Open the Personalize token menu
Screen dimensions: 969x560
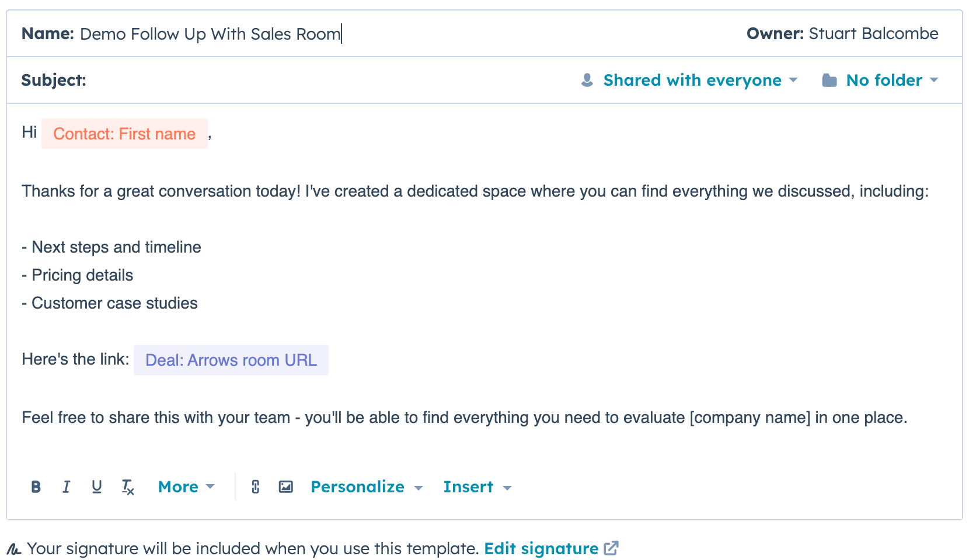366,487
